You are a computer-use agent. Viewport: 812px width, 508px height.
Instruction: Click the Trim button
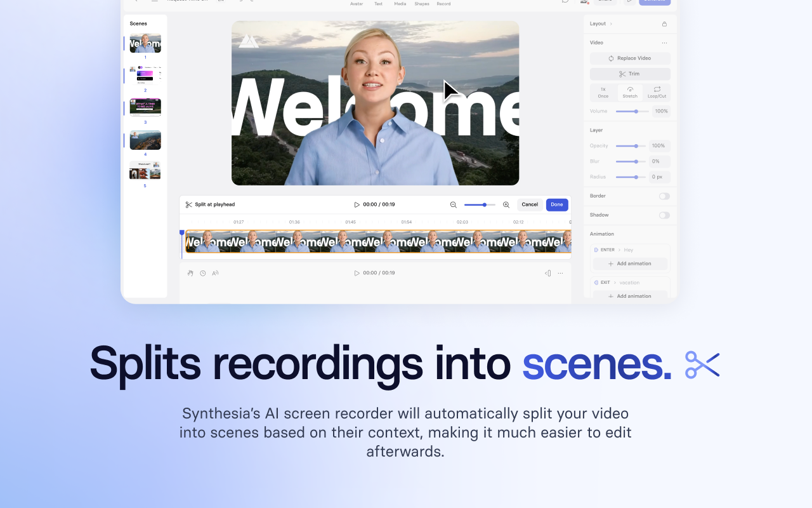[630, 74]
